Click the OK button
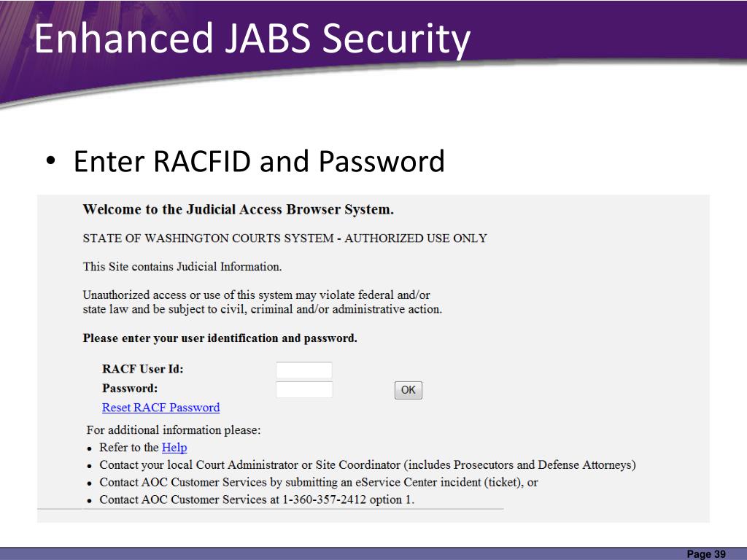The height and width of the screenshot is (560, 747). [409, 390]
